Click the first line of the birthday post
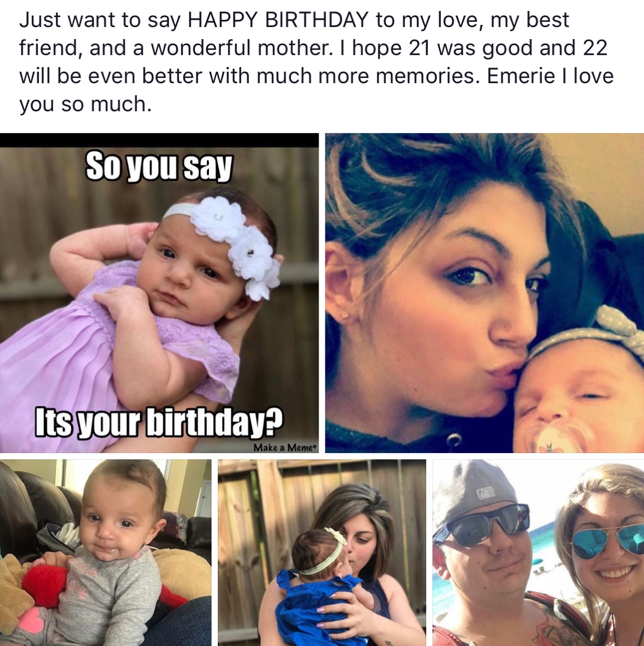This screenshot has height=646, width=644. pos(294,20)
